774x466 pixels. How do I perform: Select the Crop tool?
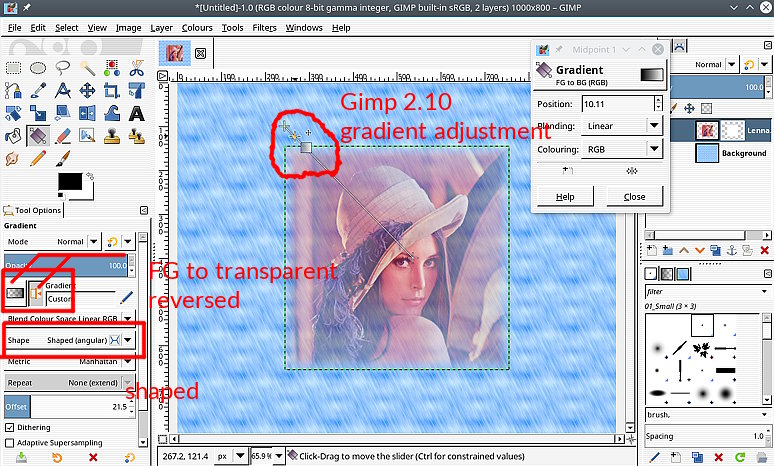[112, 90]
